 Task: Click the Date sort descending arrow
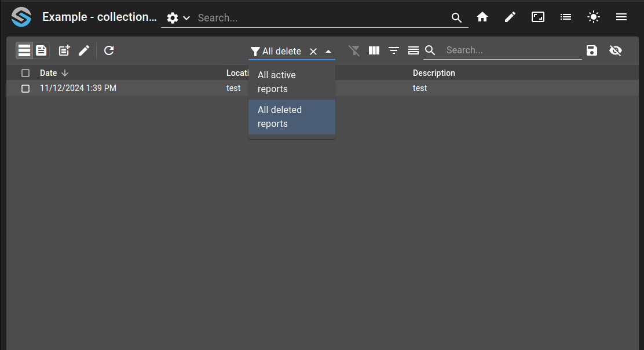point(64,73)
